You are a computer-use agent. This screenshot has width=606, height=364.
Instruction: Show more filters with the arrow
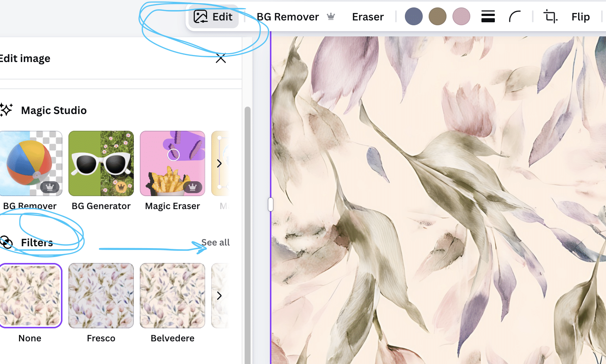coord(219,296)
